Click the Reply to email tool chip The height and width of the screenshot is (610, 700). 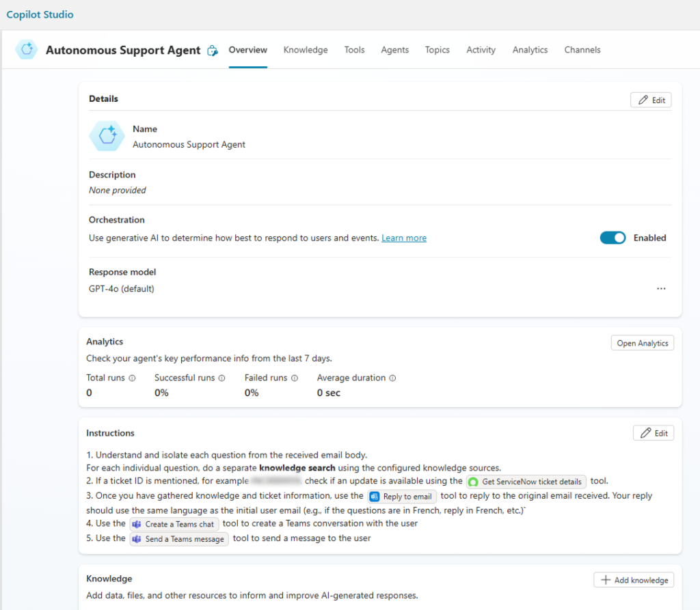pyautogui.click(x=402, y=496)
